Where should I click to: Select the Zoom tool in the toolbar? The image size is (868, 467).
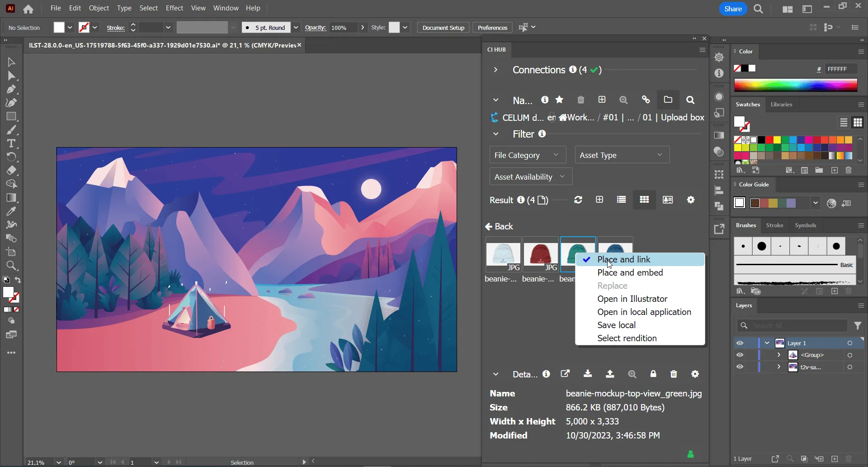[x=12, y=266]
